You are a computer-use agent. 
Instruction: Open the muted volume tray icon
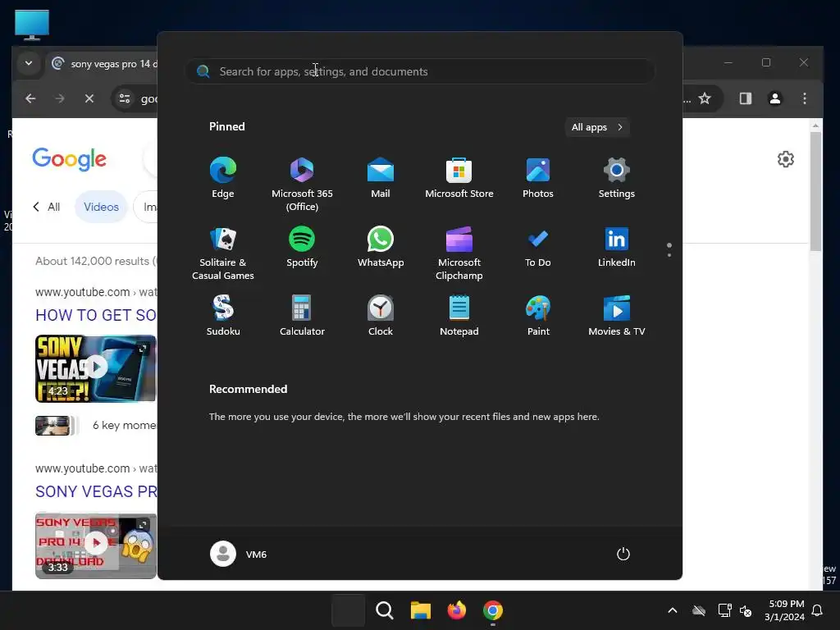(x=745, y=610)
